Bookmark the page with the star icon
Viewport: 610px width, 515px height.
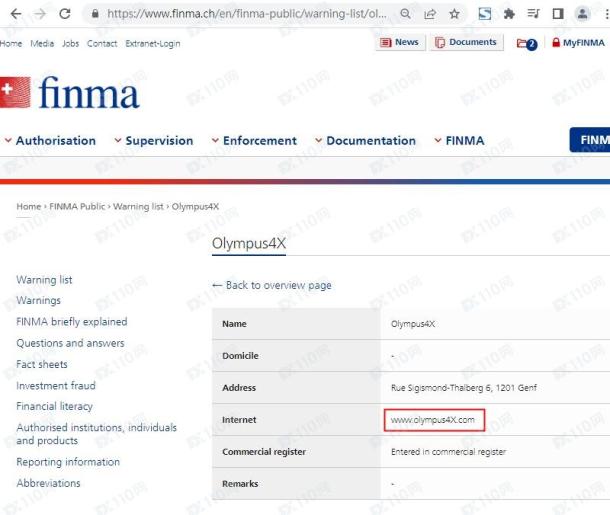coord(454,14)
